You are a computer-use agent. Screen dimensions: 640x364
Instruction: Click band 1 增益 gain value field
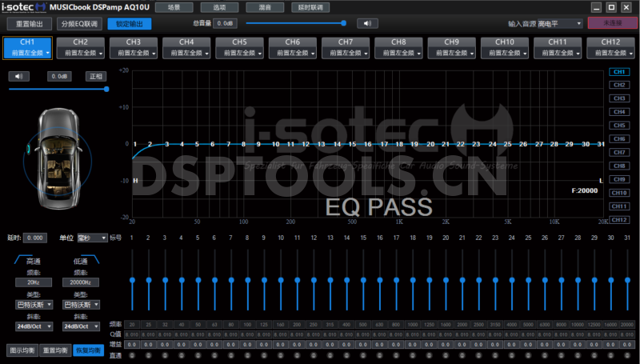click(132, 345)
